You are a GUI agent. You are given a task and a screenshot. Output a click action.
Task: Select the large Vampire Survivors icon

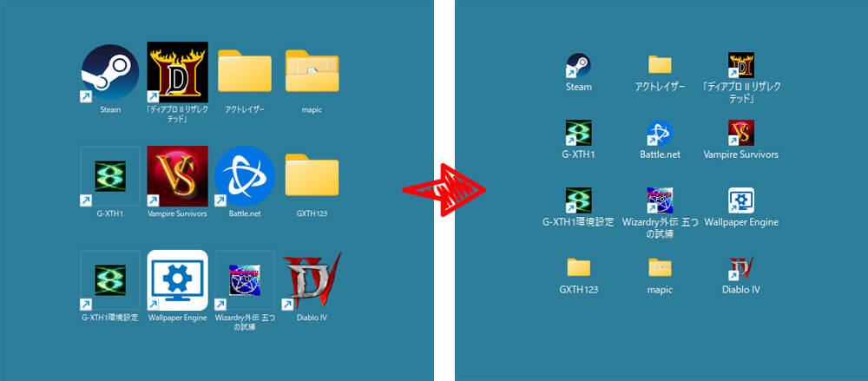pyautogui.click(x=178, y=176)
